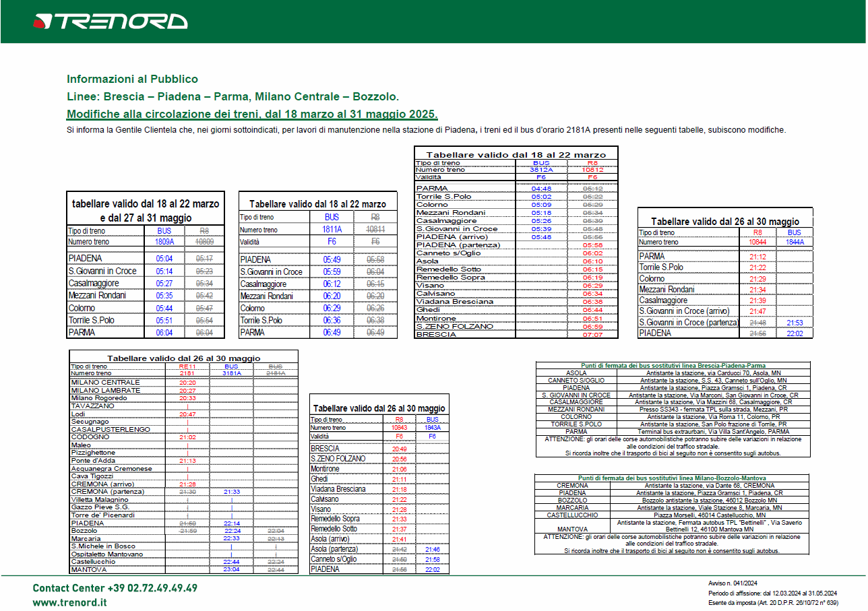
Task: Click the 21:53 bus time in table 1844A
Action: [795, 323]
